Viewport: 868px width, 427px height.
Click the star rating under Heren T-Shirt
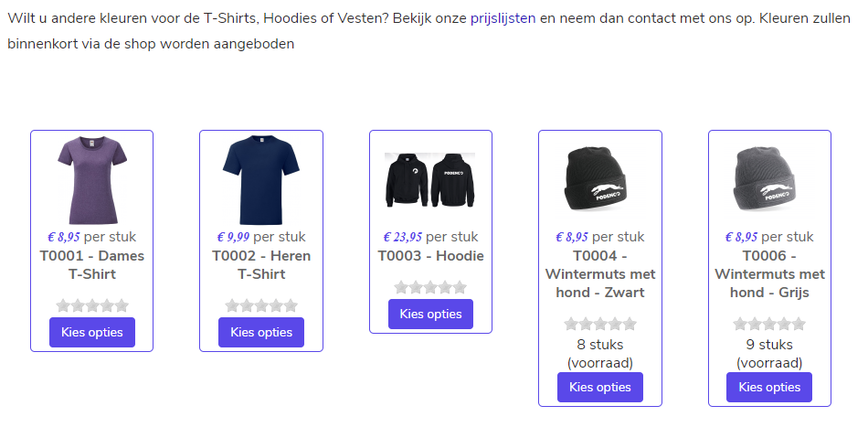260,305
